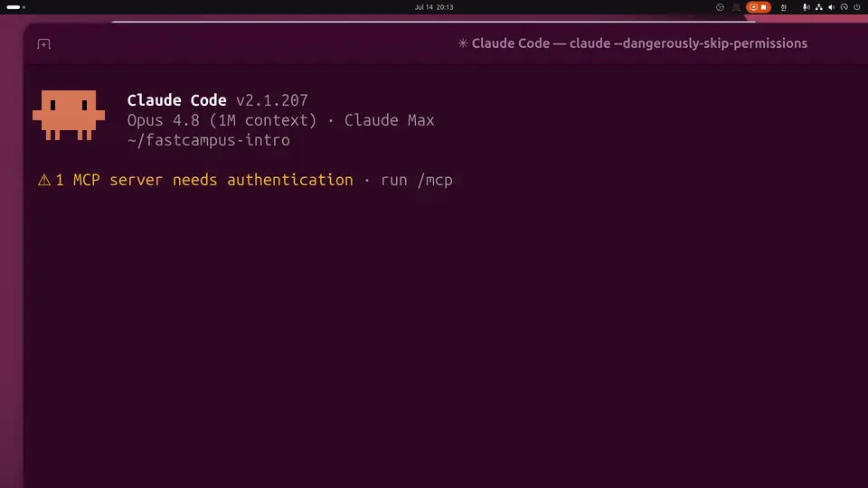The width and height of the screenshot is (868, 488).
Task: Click the microphone icon in system tray
Action: coord(806,7)
